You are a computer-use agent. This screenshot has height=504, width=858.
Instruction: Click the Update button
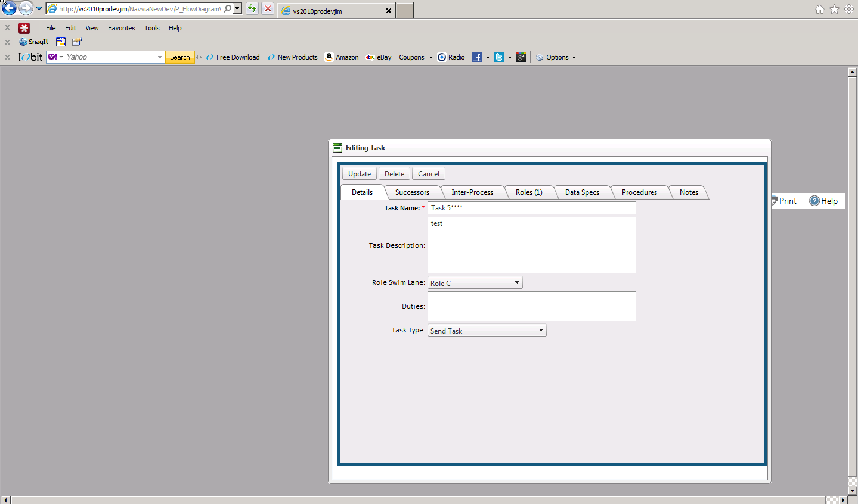(x=360, y=174)
